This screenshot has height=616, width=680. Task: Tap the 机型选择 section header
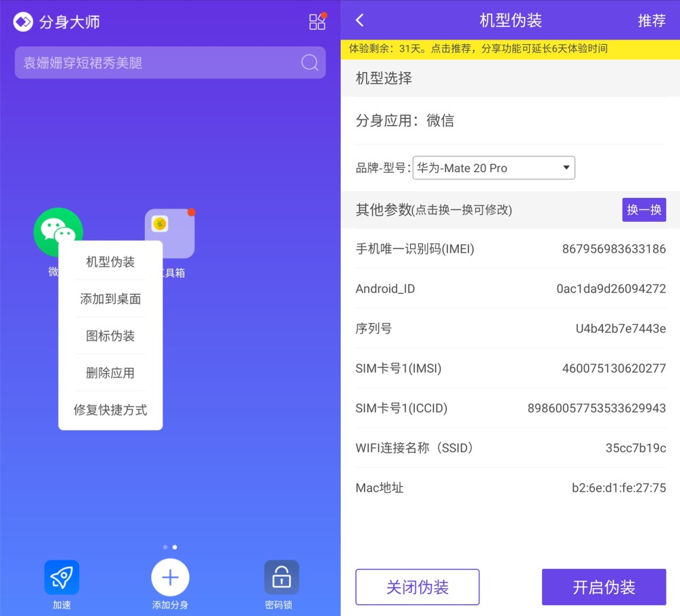[510, 78]
